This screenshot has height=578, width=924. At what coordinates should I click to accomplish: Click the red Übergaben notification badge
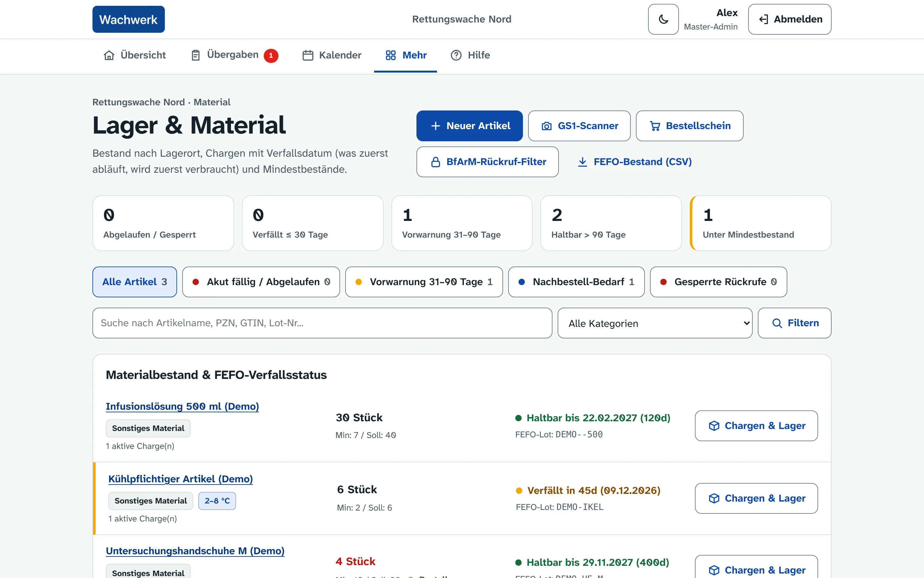[x=271, y=56]
